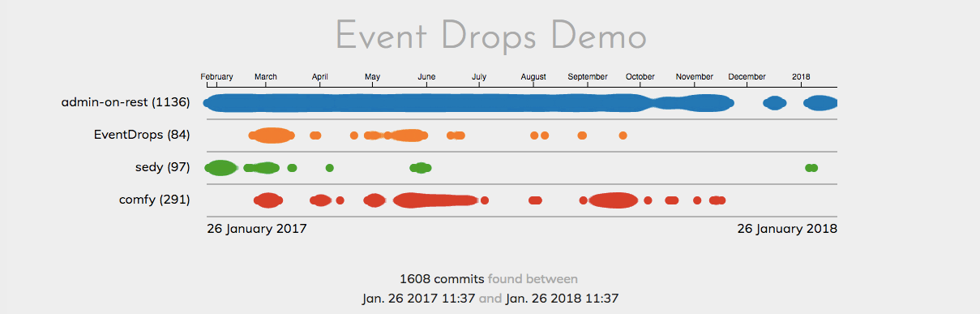
Task: Click the blue admin-on-rest drop cluster under 2018
Action: point(820,103)
